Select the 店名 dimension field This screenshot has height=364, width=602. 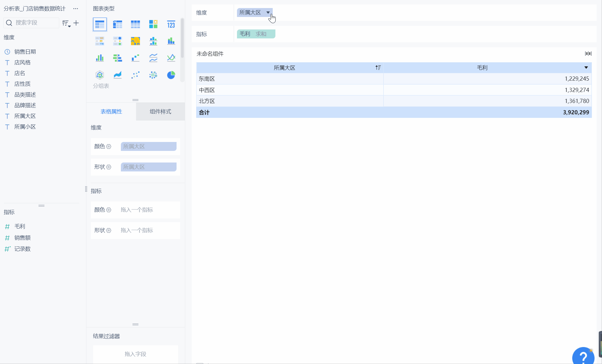[20, 73]
